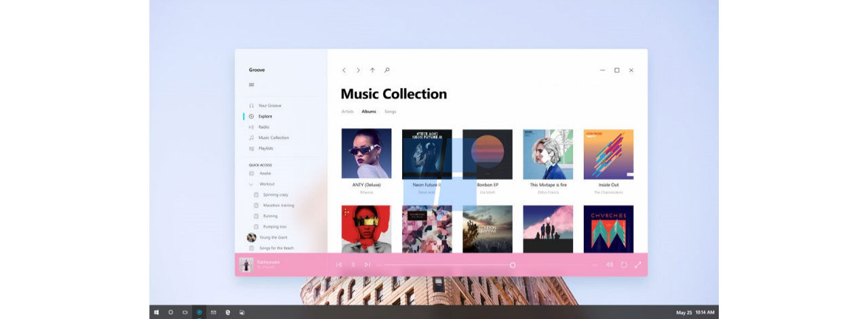This screenshot has height=319, width=868.
Task: Click the now playing album art thumbnail
Action: point(246,265)
